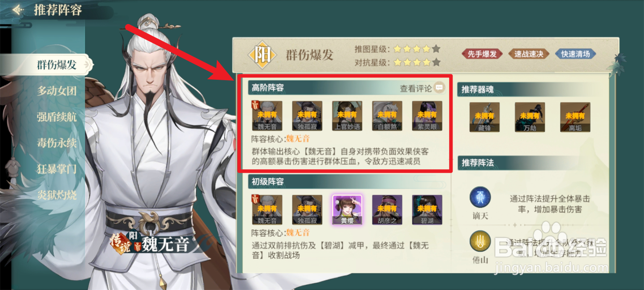Tap 上官妙语 portrait in 高阶阵容
Image resolution: width=644 pixels, height=290 pixels.
point(347,116)
